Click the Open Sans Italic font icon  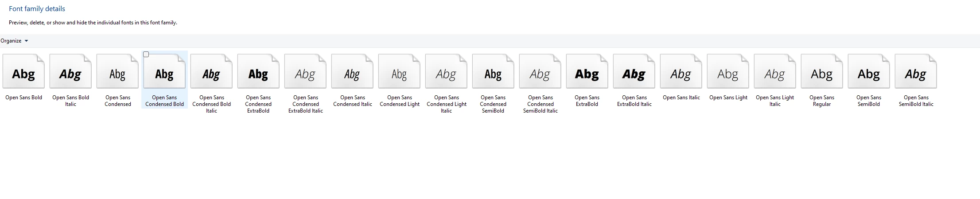681,71
